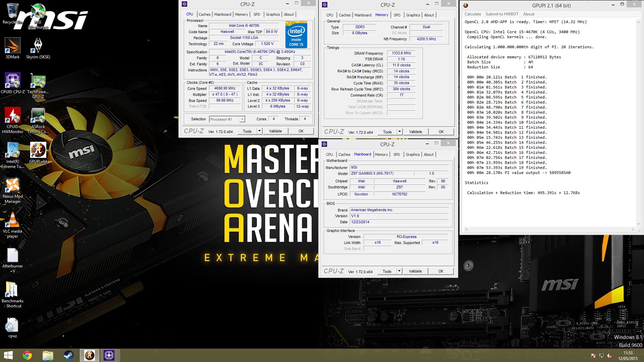Click GPUPI vertical scrollbar up arrow

click(638, 22)
